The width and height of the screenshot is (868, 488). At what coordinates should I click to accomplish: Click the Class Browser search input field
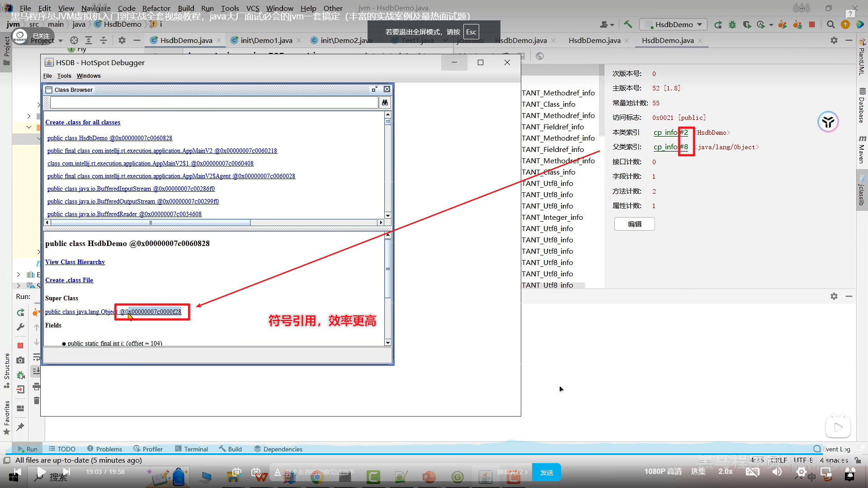[x=214, y=103]
